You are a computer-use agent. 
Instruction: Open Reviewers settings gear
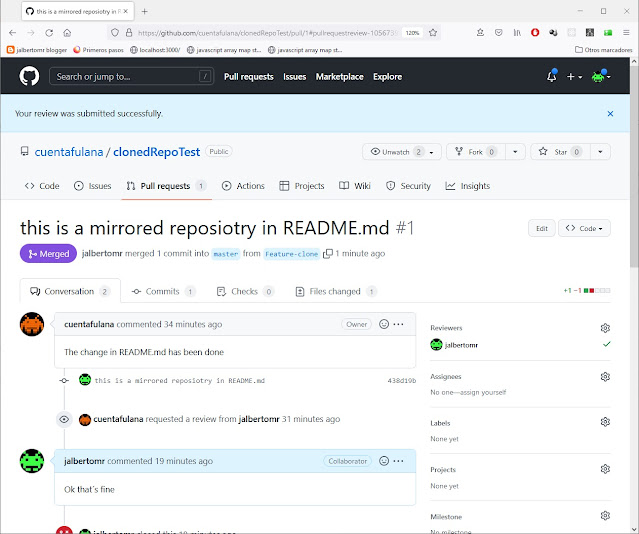605,328
